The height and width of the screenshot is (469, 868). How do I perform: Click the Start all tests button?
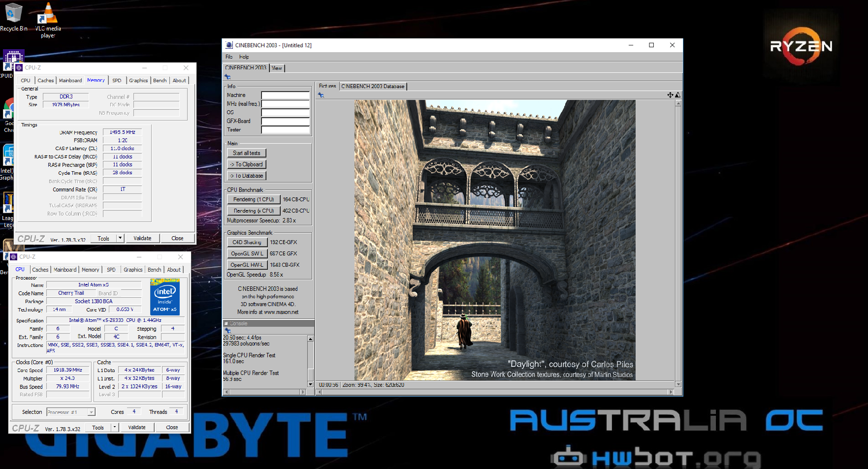247,153
